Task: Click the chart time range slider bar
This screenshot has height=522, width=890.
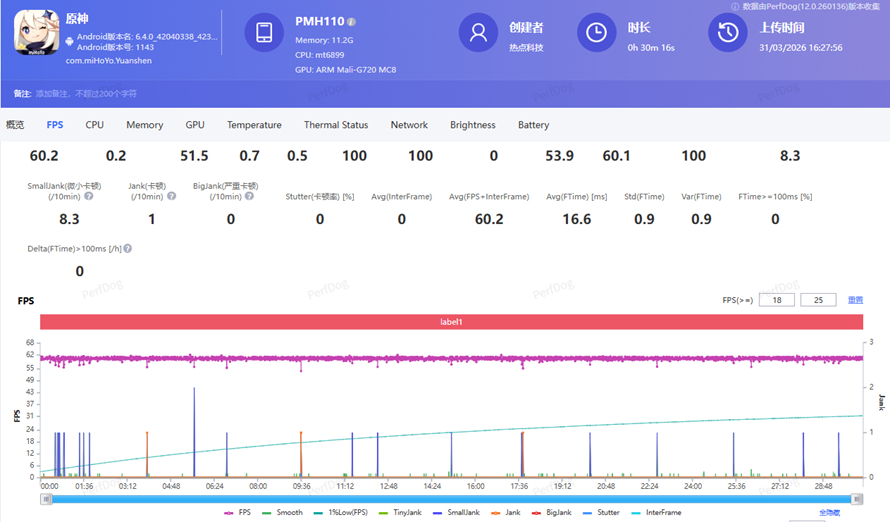Action: pyautogui.click(x=450, y=498)
